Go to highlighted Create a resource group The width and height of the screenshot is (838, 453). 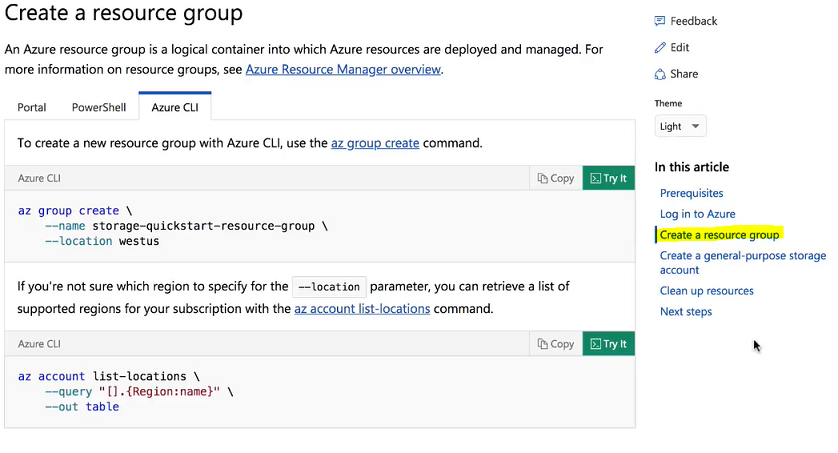(x=719, y=235)
